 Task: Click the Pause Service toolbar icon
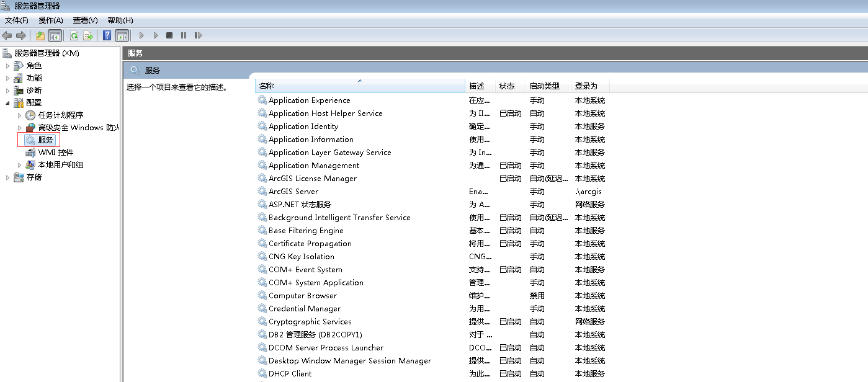click(x=184, y=35)
